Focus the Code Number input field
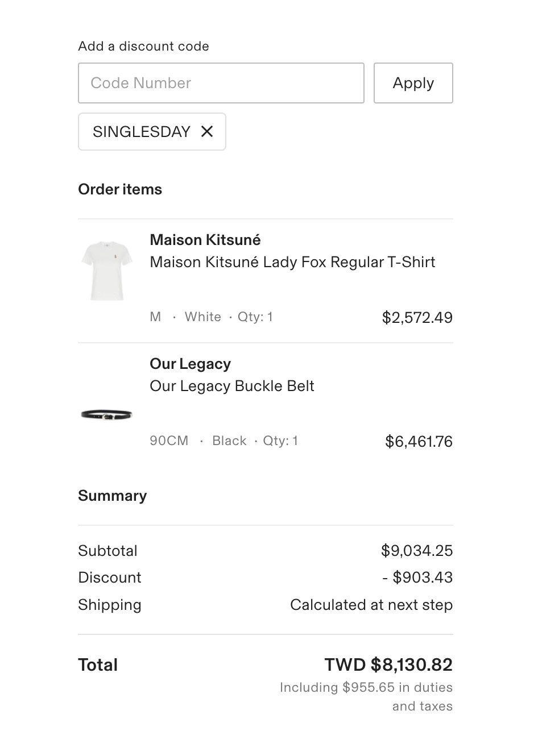This screenshot has height=756, width=538. (x=221, y=83)
